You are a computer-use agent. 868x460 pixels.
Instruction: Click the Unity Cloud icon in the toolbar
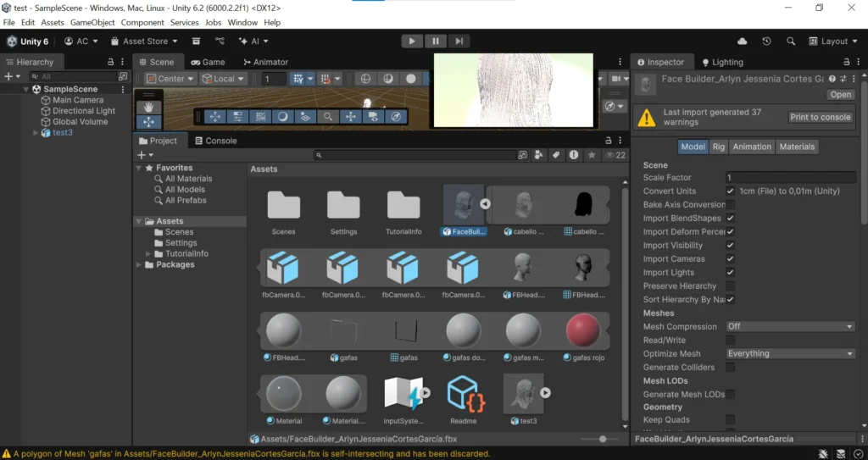(x=743, y=41)
